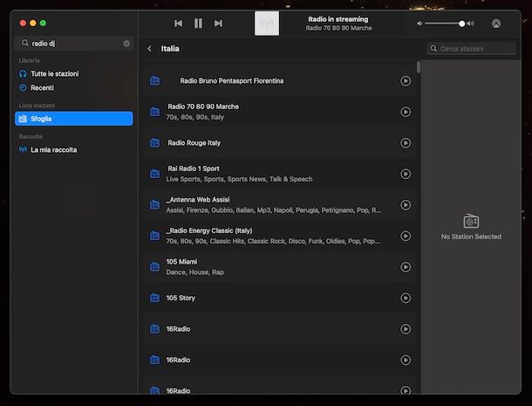Open La mia raccolta
The image size is (532, 406).
53,150
